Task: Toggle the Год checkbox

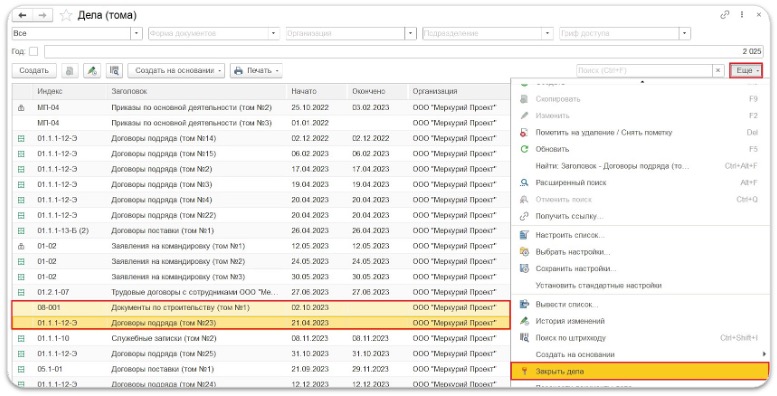Action: [33, 52]
